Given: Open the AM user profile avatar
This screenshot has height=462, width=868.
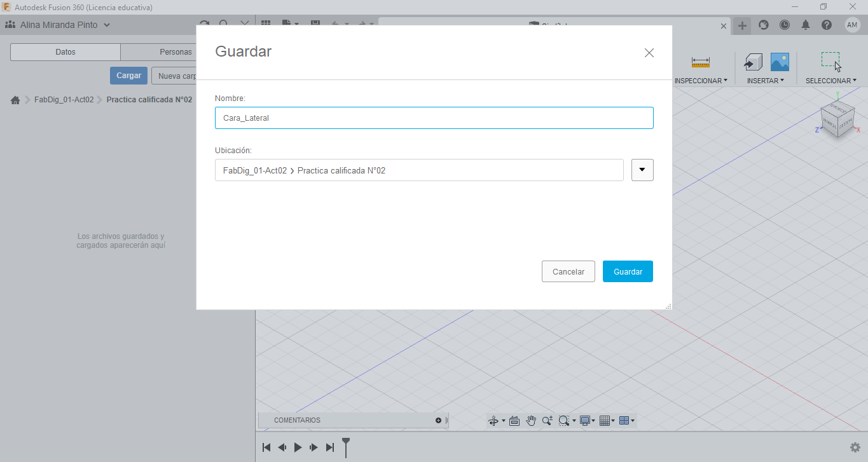Looking at the screenshot, I should tap(853, 25).
